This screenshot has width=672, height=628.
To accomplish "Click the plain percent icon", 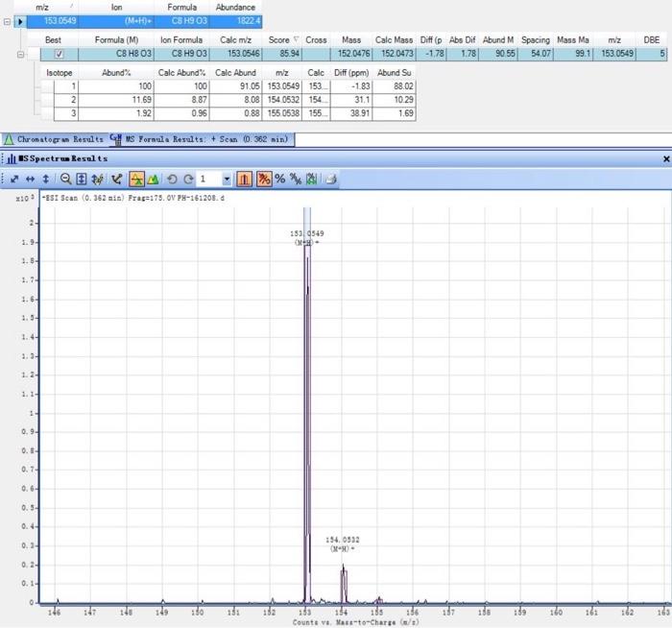I will point(280,180).
